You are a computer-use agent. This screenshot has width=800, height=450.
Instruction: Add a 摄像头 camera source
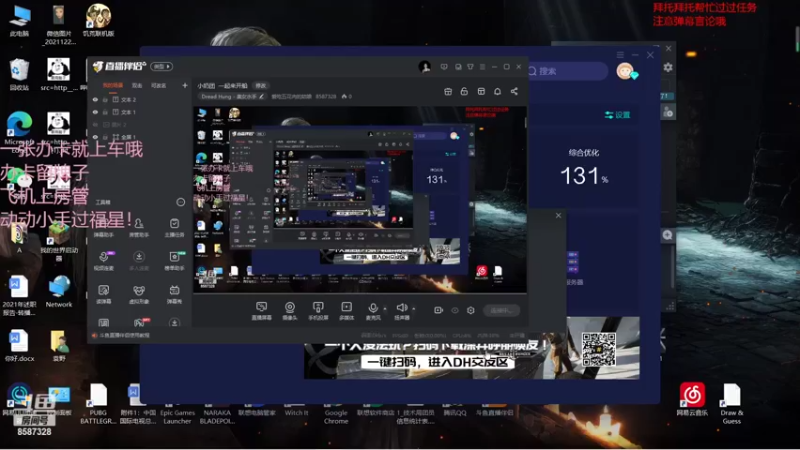pos(290,311)
